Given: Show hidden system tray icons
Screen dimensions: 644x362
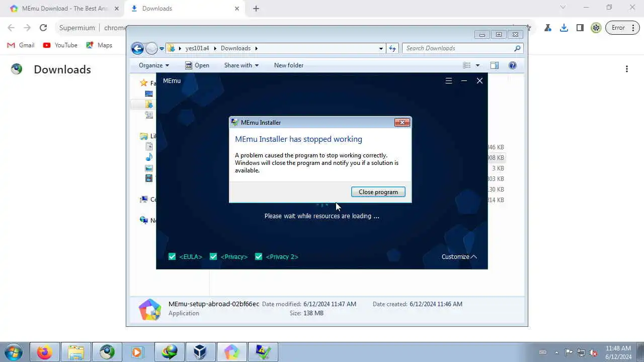Looking at the screenshot, I should coord(556,352).
